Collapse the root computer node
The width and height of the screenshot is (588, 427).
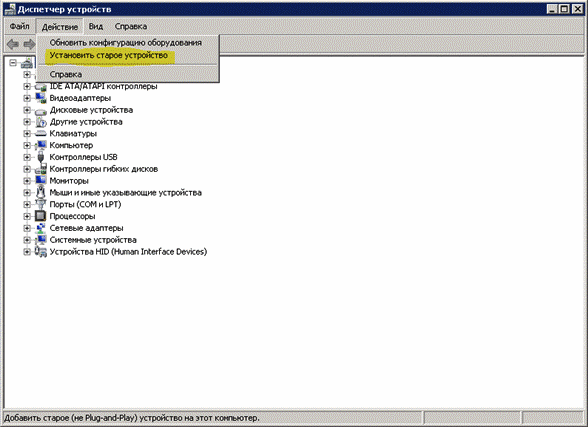[13, 63]
